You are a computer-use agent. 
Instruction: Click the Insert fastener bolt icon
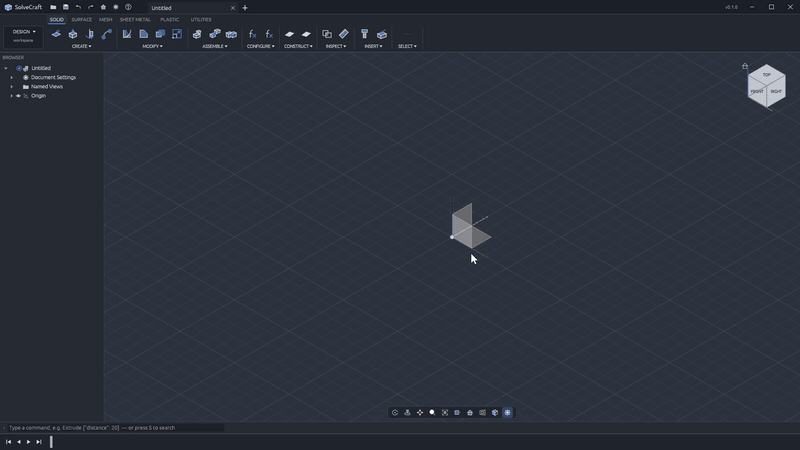pos(364,34)
